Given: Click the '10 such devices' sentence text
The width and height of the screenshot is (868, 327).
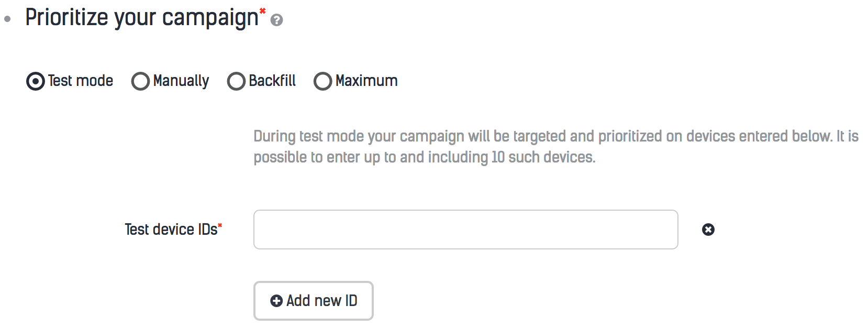Looking at the screenshot, I should click(542, 157).
